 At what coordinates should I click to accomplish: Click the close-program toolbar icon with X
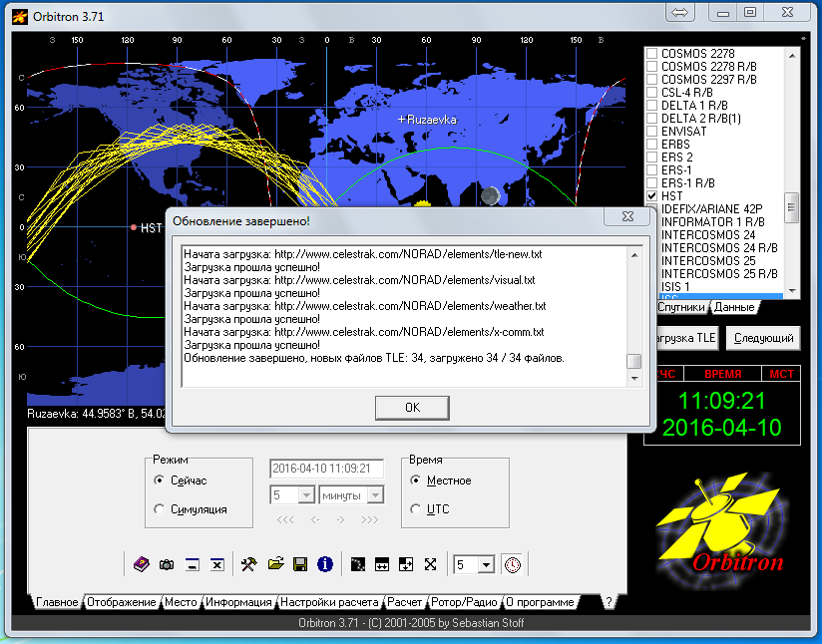pyautogui.click(x=217, y=564)
